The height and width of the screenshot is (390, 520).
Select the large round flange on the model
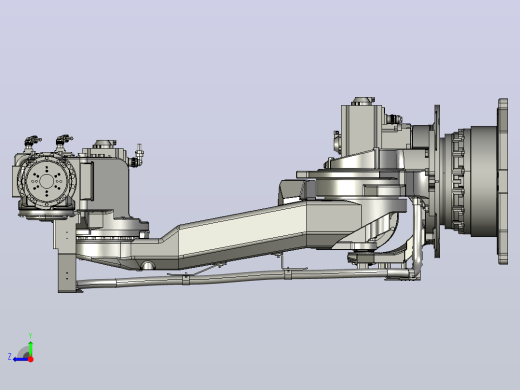pyautogui.click(x=503, y=181)
